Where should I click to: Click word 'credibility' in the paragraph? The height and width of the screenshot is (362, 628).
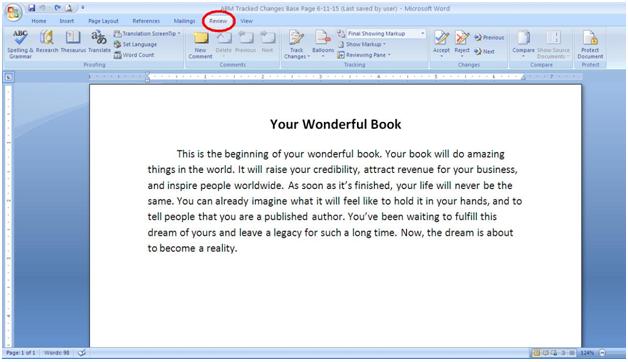click(336, 170)
